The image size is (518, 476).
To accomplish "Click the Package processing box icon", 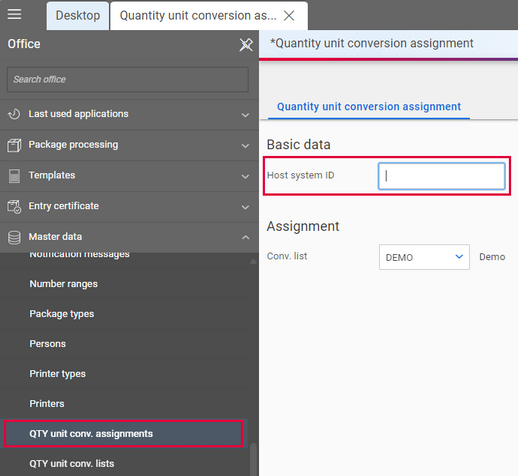I will [x=14, y=145].
